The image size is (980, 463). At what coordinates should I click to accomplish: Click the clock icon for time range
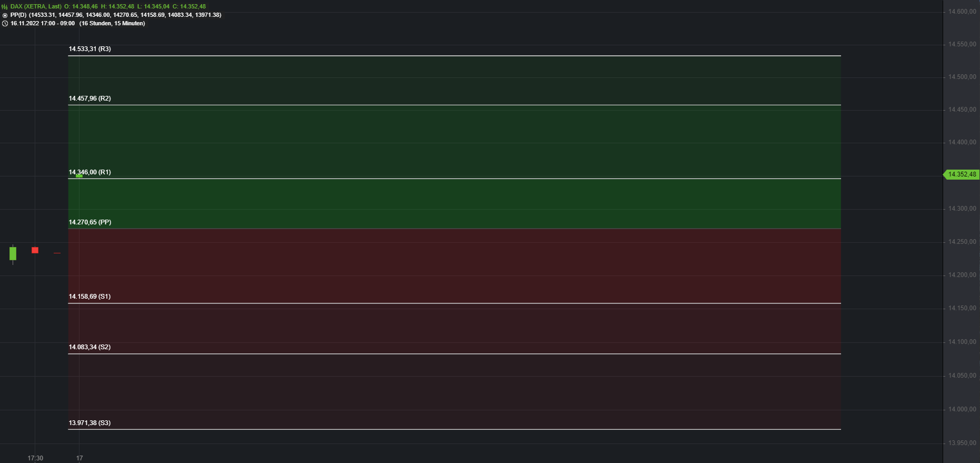(5, 24)
